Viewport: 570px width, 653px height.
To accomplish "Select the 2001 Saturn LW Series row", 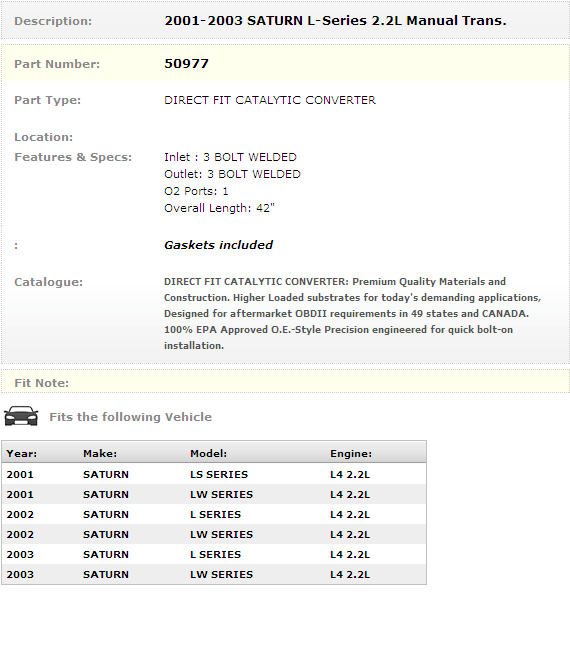I will [214, 494].
